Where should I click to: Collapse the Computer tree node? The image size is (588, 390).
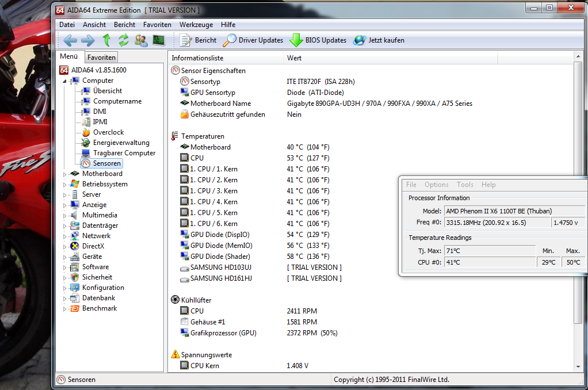click(x=64, y=81)
